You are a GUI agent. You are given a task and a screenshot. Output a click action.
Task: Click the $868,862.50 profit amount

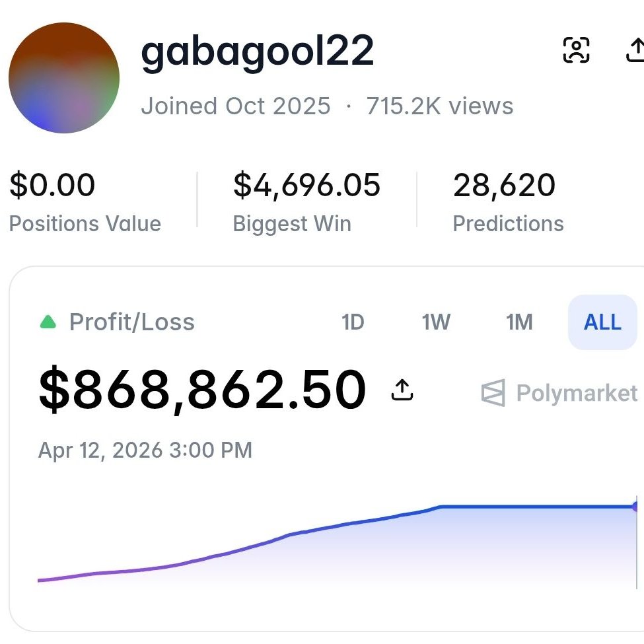click(x=202, y=390)
